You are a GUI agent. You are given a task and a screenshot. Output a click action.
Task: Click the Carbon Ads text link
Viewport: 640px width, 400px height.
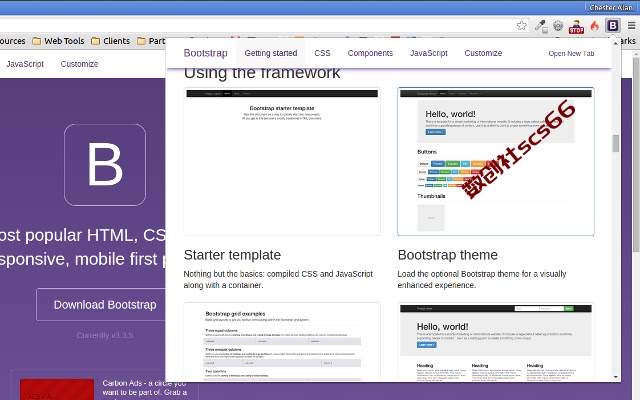pos(144,388)
